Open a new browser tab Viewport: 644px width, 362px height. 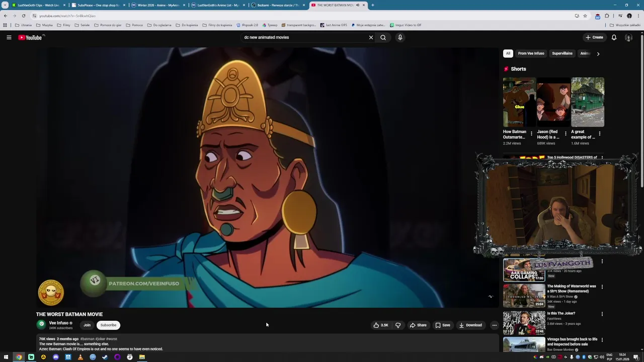pyautogui.click(x=372, y=5)
